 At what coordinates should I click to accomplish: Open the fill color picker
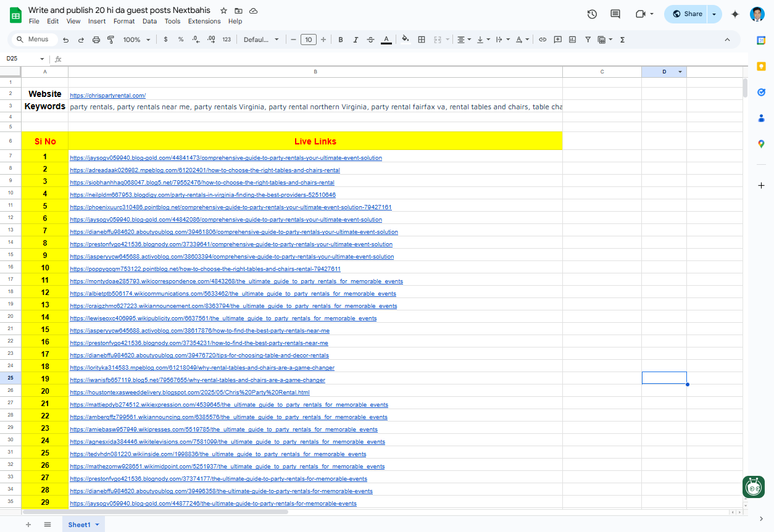click(x=406, y=39)
